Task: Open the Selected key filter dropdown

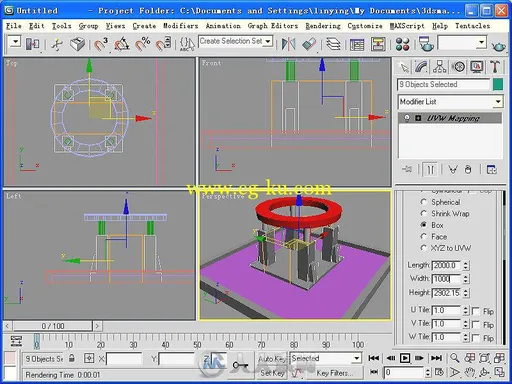Action: point(325,358)
